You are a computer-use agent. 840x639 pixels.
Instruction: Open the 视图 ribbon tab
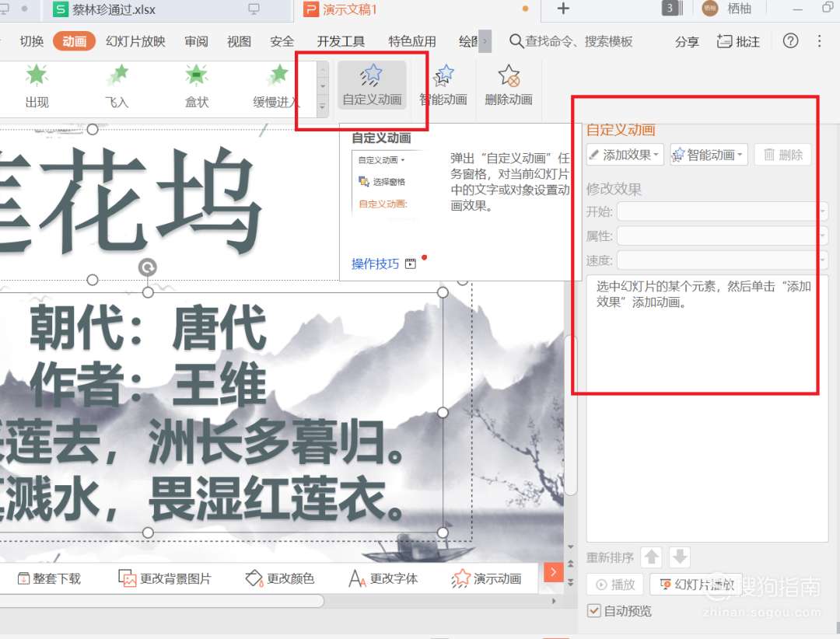[239, 41]
